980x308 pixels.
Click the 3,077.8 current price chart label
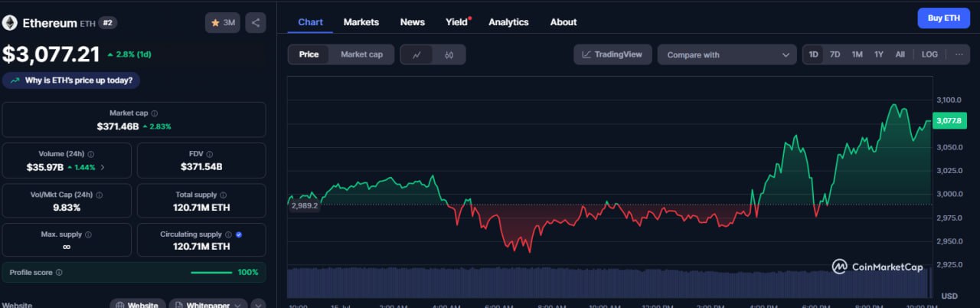click(x=951, y=120)
